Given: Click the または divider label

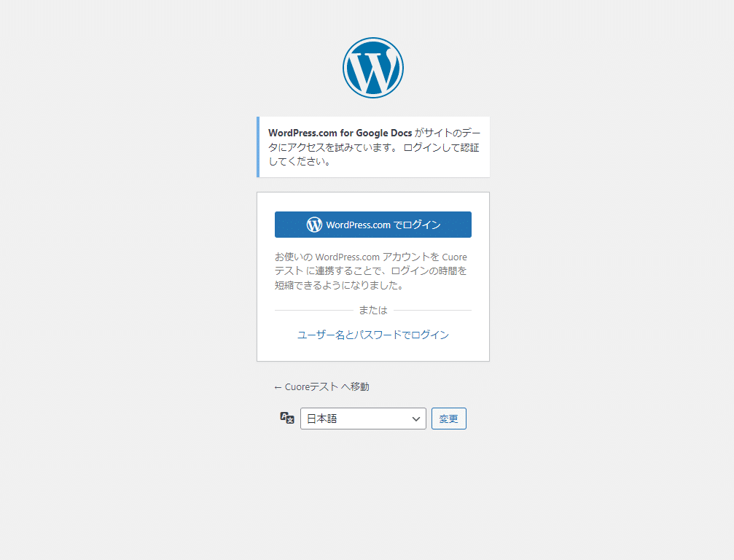Looking at the screenshot, I should 372,310.
